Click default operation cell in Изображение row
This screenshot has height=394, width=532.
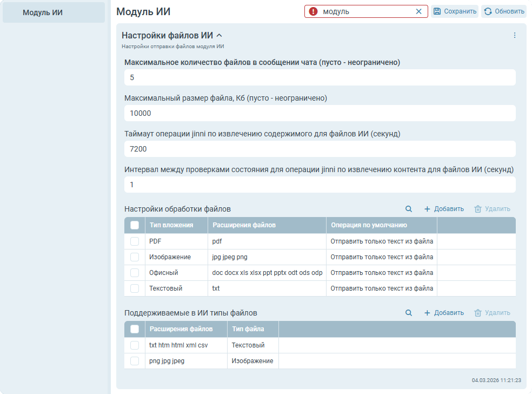[x=382, y=257]
